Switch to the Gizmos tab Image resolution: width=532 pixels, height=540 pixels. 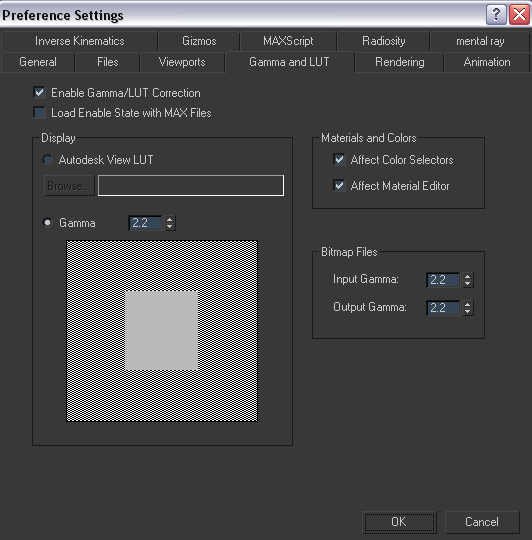[x=199, y=41]
